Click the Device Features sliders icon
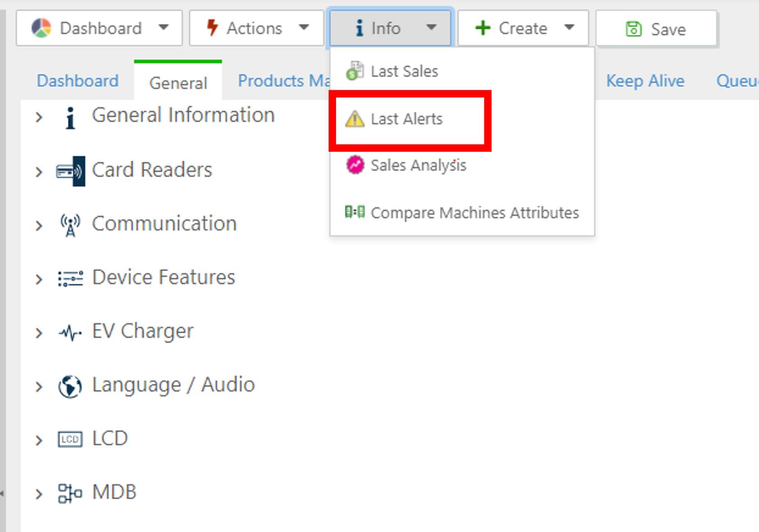759x532 pixels. [70, 279]
